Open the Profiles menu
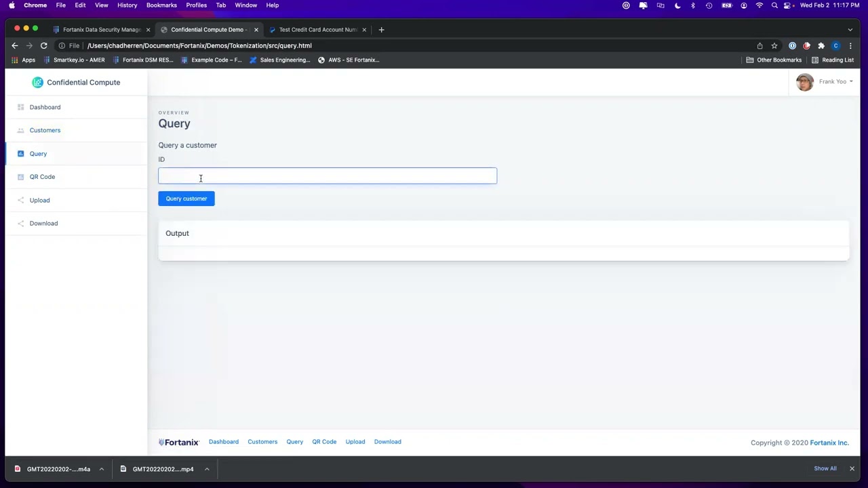Viewport: 868px width, 488px height. tap(197, 5)
